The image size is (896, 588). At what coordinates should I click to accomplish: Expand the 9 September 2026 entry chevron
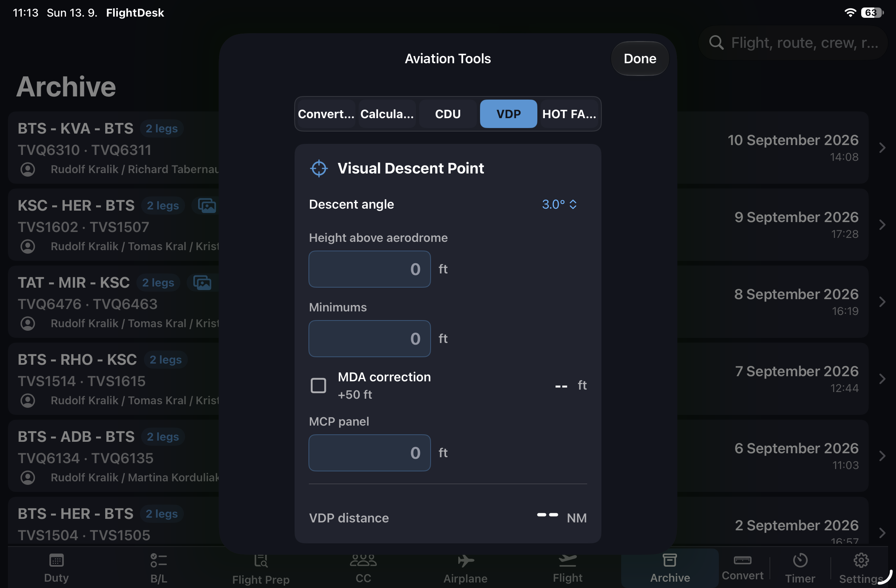(x=882, y=225)
